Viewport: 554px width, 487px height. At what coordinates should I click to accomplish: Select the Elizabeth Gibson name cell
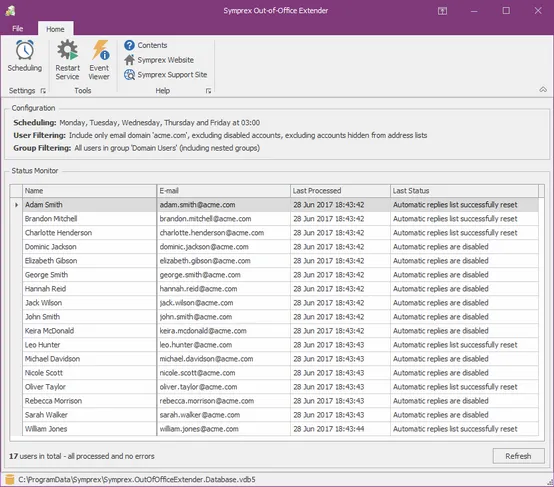[89, 261]
